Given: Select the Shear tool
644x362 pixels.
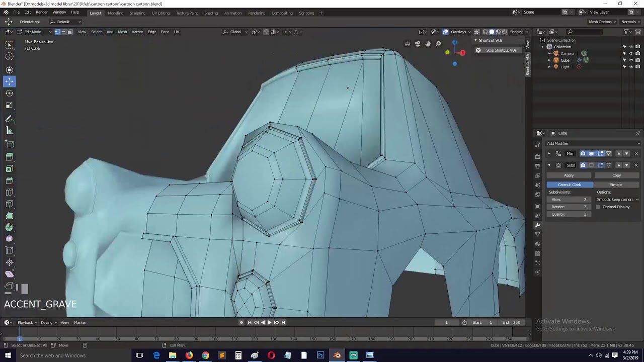Looking at the screenshot, I should coord(9,274).
